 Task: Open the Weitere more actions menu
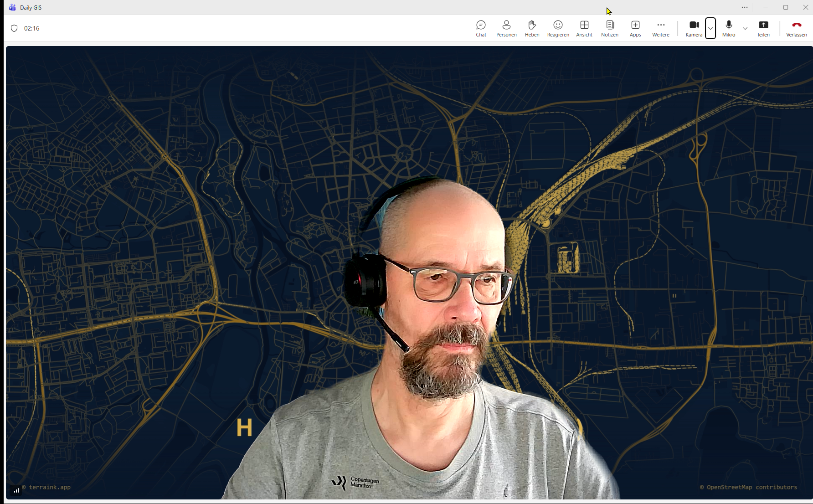click(x=661, y=28)
